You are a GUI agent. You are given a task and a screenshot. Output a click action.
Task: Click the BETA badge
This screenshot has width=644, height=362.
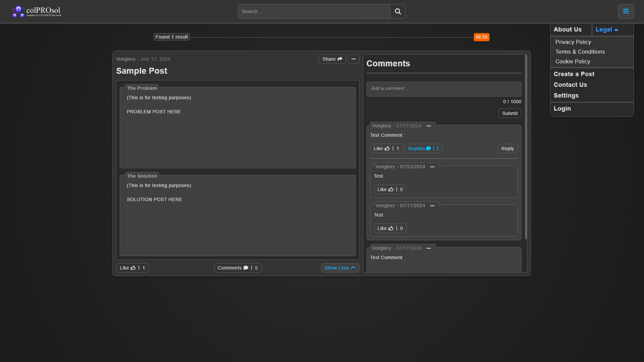pos(481,37)
